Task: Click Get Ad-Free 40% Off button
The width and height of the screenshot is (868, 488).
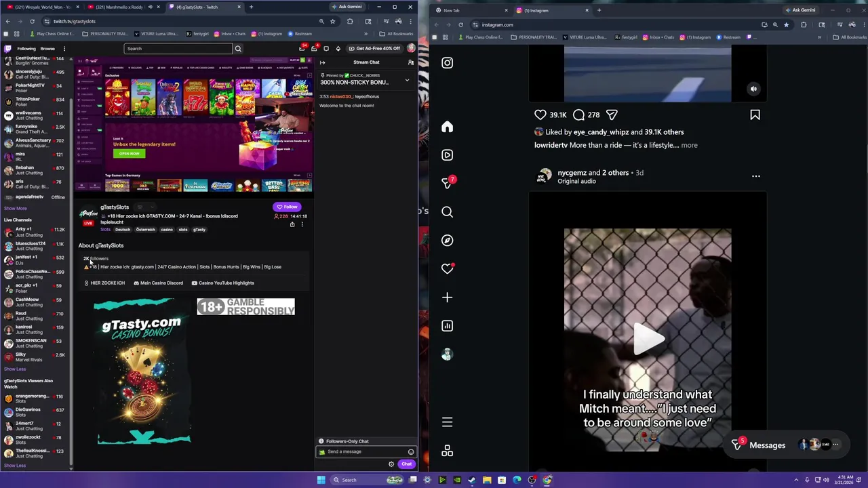Action: (374, 49)
